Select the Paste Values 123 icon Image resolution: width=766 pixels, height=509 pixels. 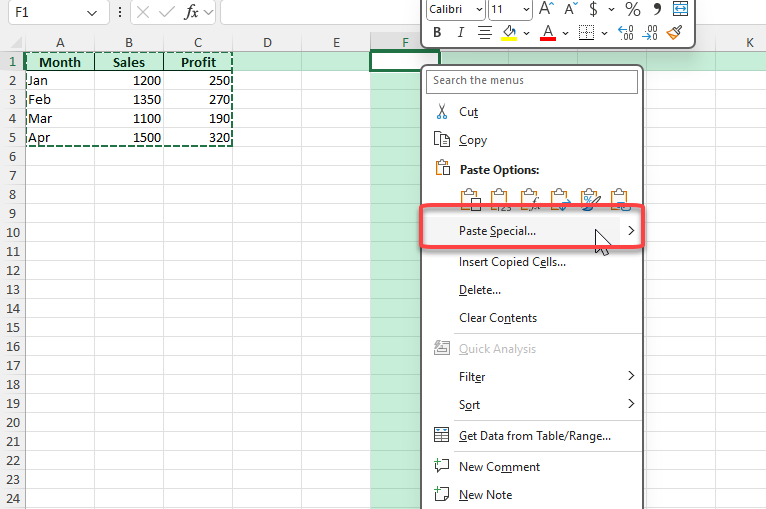[x=500, y=199]
